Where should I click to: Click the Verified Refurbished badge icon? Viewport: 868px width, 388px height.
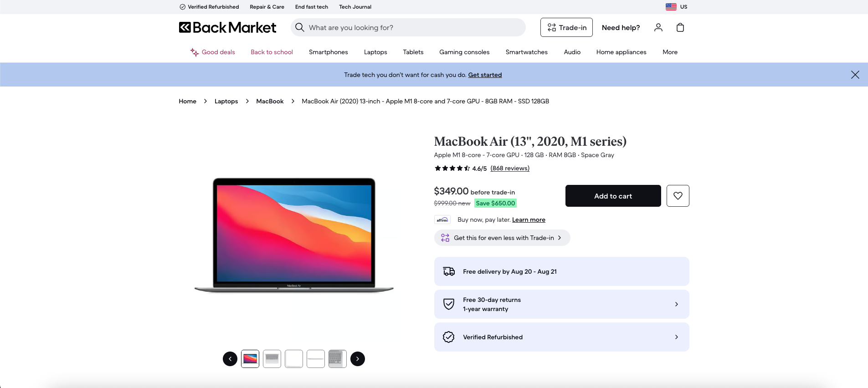(448, 337)
